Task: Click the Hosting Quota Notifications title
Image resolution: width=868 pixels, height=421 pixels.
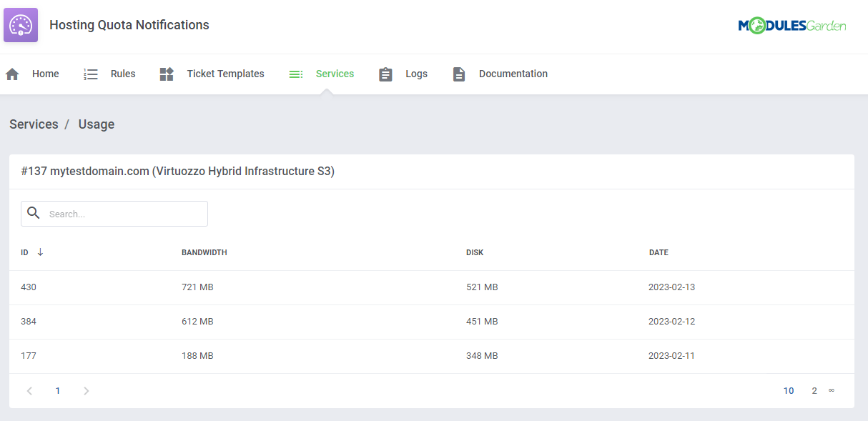Action: [129, 25]
